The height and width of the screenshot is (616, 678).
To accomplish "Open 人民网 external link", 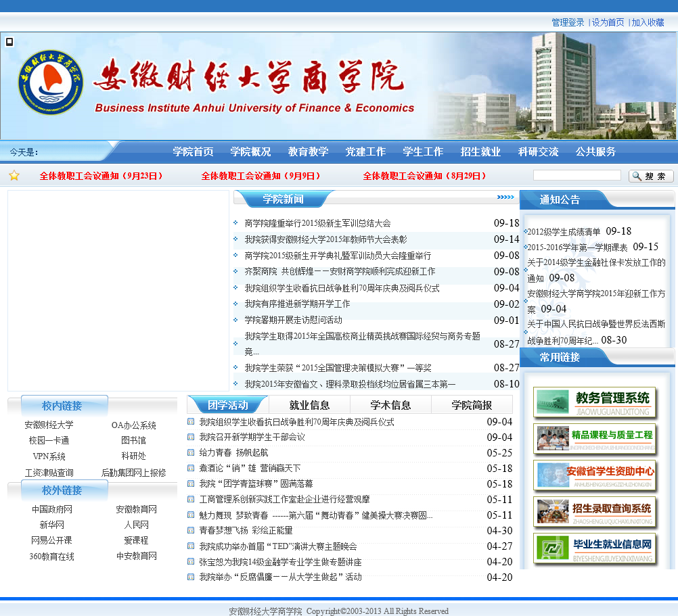I will 136,525.
